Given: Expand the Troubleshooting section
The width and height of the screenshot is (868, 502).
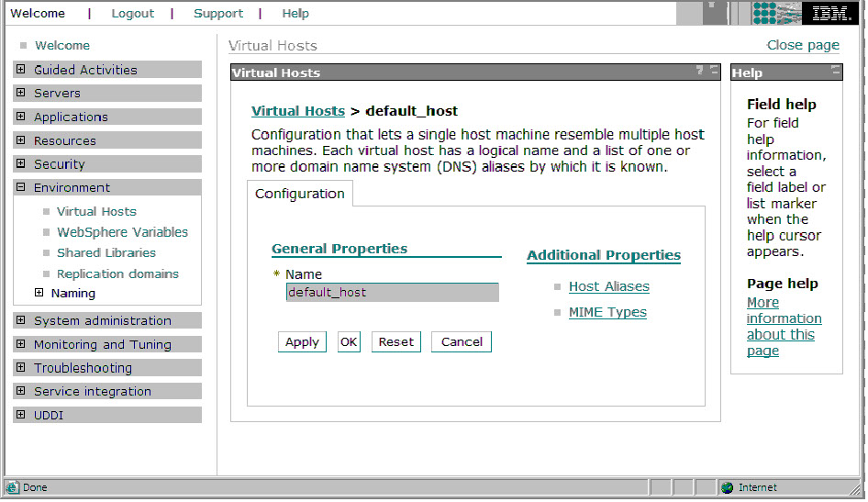Looking at the screenshot, I should [20, 367].
